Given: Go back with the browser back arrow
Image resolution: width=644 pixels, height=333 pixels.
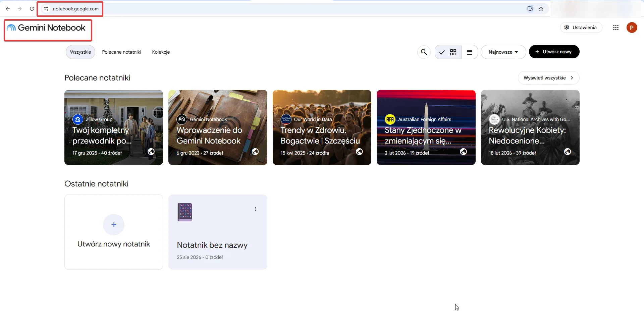Looking at the screenshot, I should tap(8, 9).
